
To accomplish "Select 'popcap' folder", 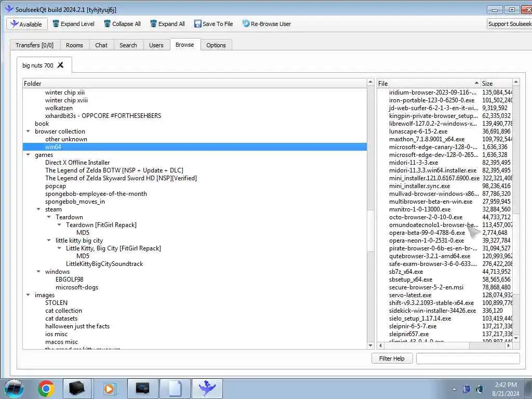I will [x=55, y=186].
